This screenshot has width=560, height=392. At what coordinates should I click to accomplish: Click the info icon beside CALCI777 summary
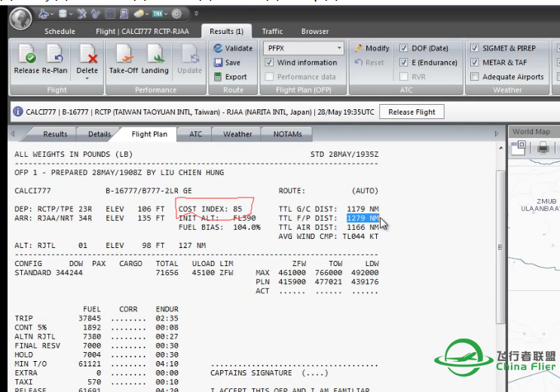pyautogui.click(x=18, y=112)
